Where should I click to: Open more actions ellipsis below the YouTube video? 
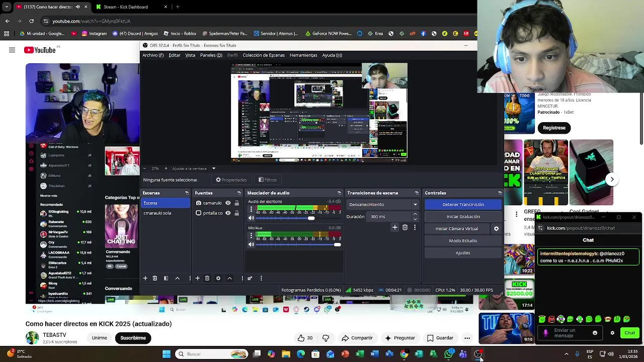[x=467, y=338]
